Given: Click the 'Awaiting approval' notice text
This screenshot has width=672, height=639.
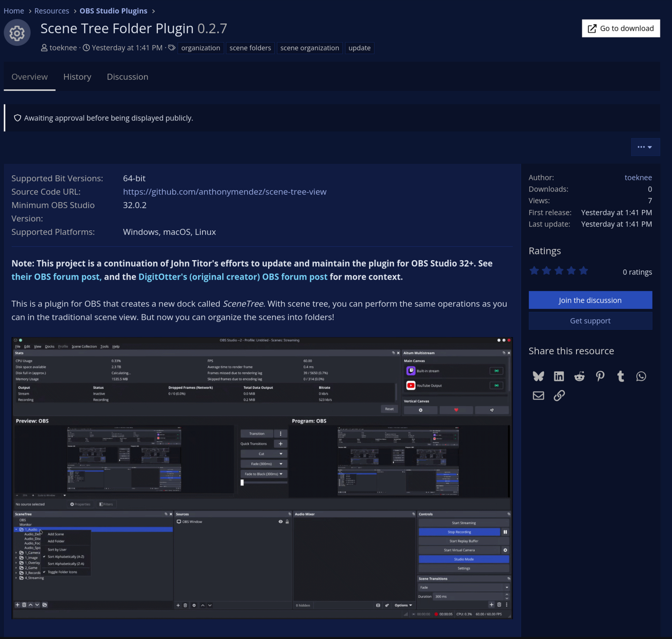Looking at the screenshot, I should click(x=108, y=118).
